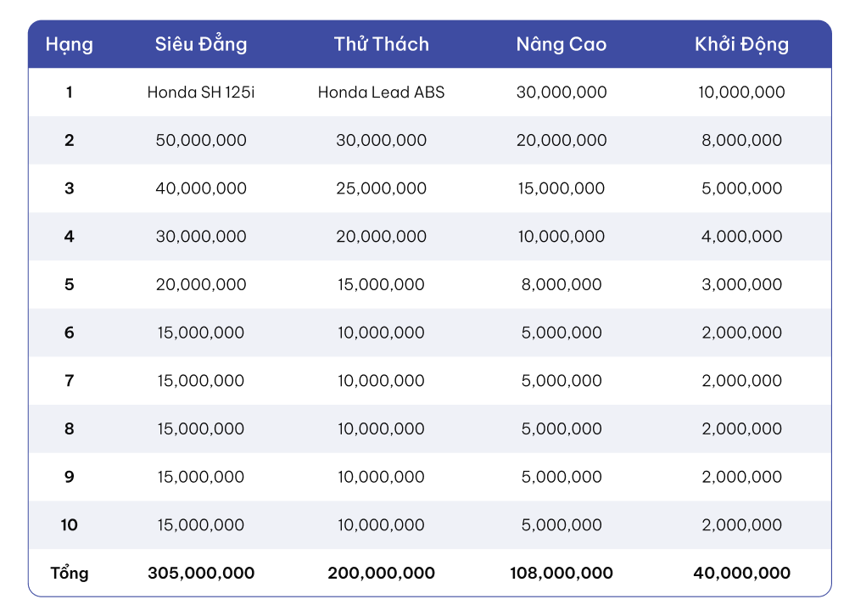
Task: Click the 305,000,000 total value
Action: coord(201,573)
